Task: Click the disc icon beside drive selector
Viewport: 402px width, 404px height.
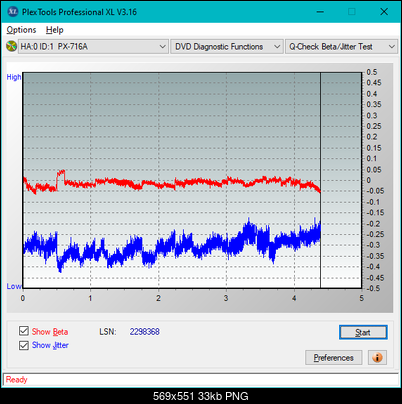Action: pyautogui.click(x=12, y=46)
